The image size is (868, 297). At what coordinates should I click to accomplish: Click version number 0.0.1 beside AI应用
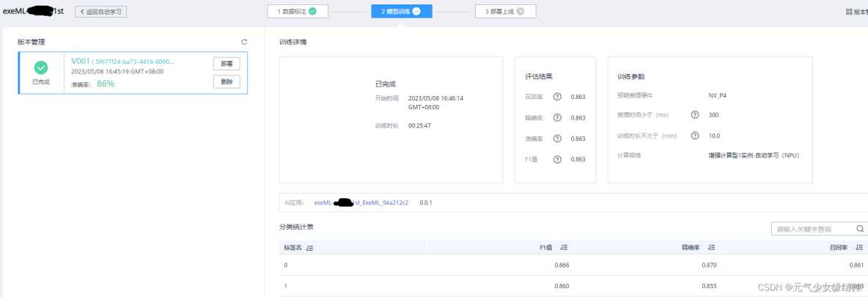426,203
